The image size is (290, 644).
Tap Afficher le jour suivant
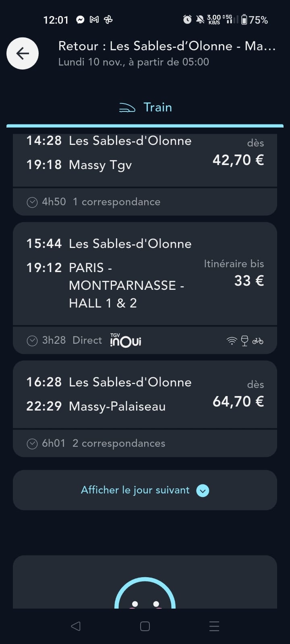135,490
